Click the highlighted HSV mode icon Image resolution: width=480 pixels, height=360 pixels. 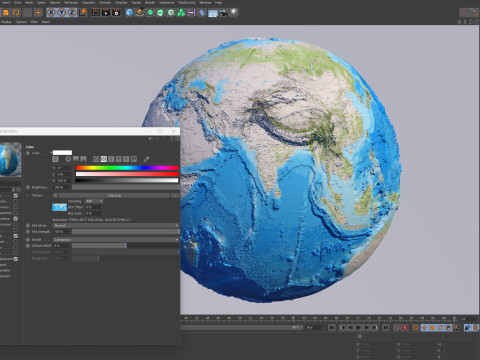(104, 159)
